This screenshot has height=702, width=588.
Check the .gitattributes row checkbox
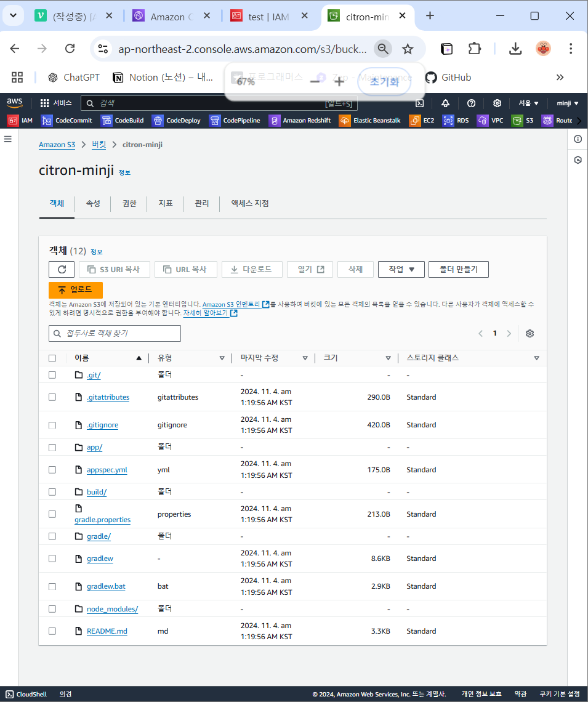52,397
